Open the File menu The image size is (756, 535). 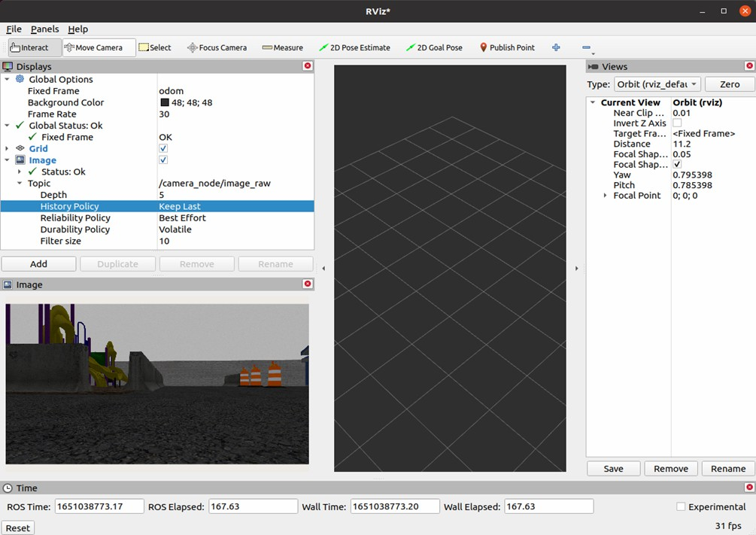coord(14,29)
